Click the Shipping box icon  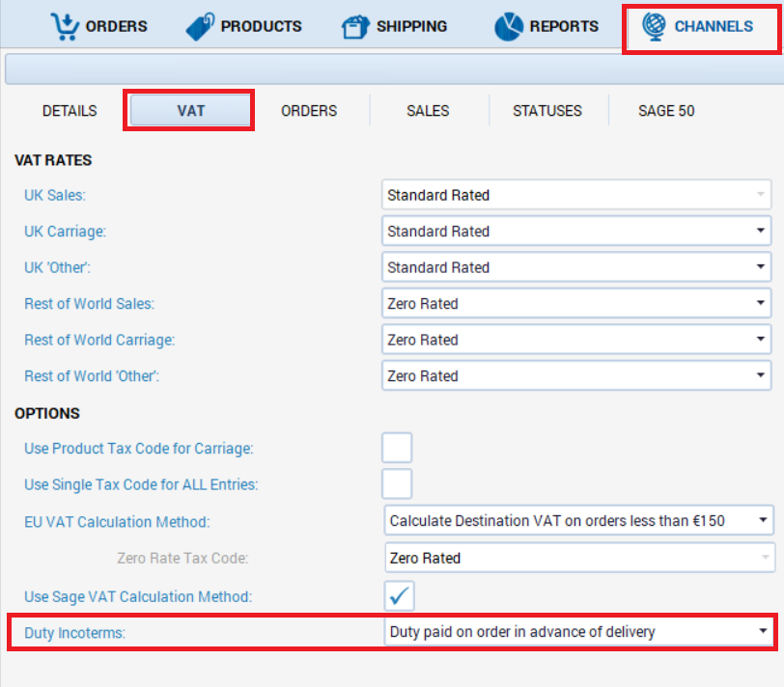[x=355, y=27]
